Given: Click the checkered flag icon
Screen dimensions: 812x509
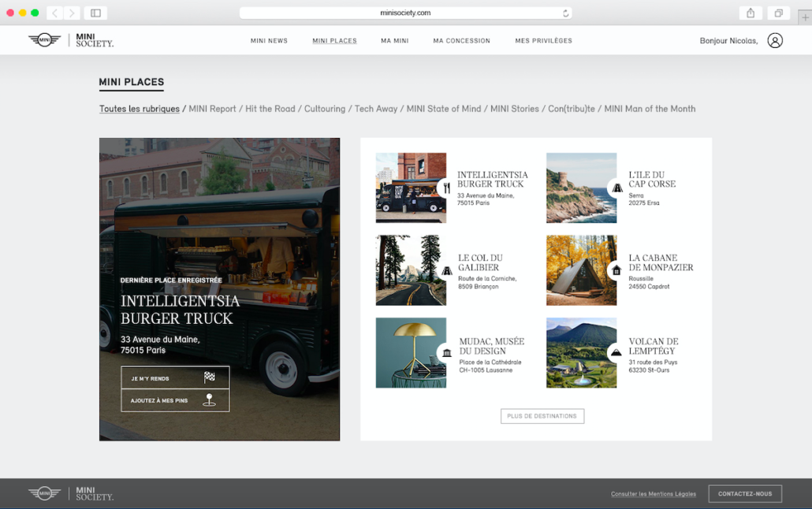Looking at the screenshot, I should [x=209, y=377].
